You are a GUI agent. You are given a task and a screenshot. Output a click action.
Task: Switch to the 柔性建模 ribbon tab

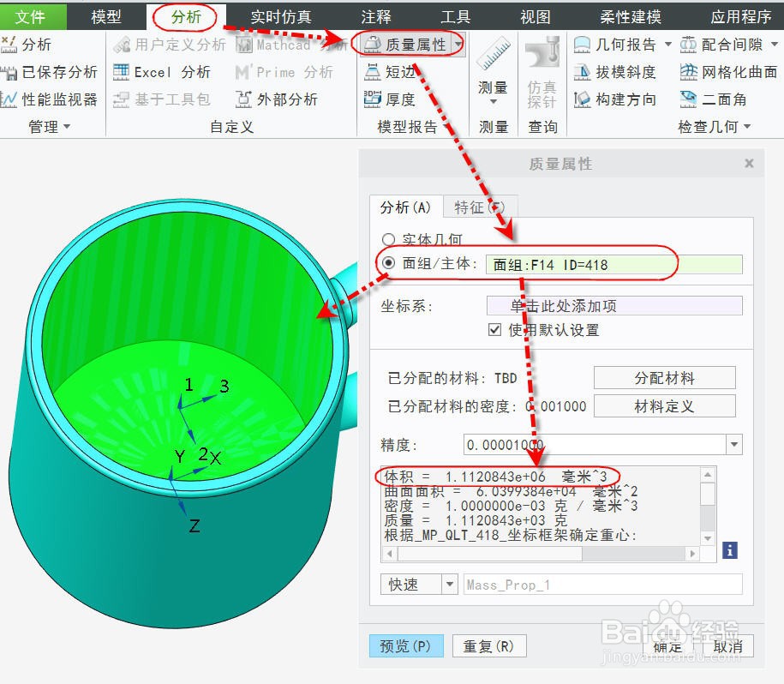(x=631, y=17)
